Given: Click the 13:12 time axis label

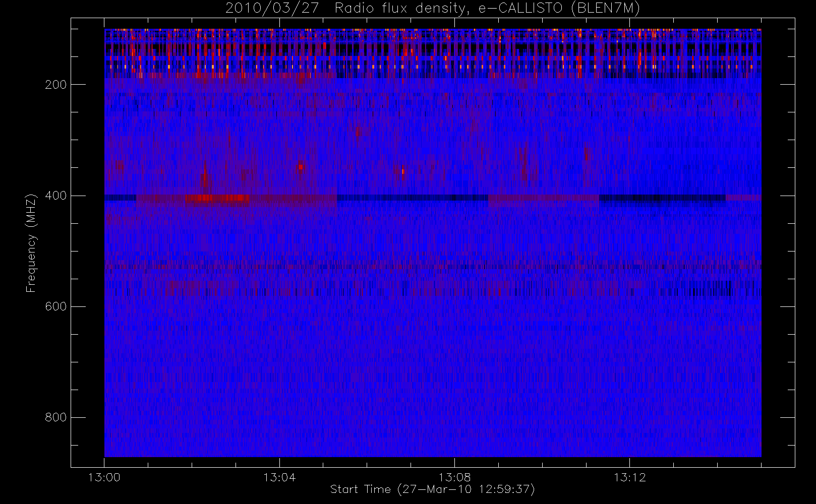Looking at the screenshot, I should pyautogui.click(x=629, y=477).
